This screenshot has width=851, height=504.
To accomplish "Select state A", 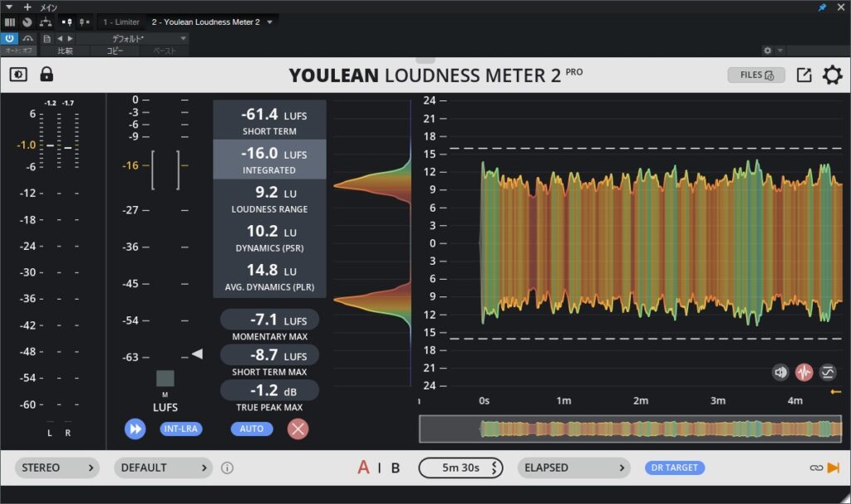I will click(x=364, y=467).
